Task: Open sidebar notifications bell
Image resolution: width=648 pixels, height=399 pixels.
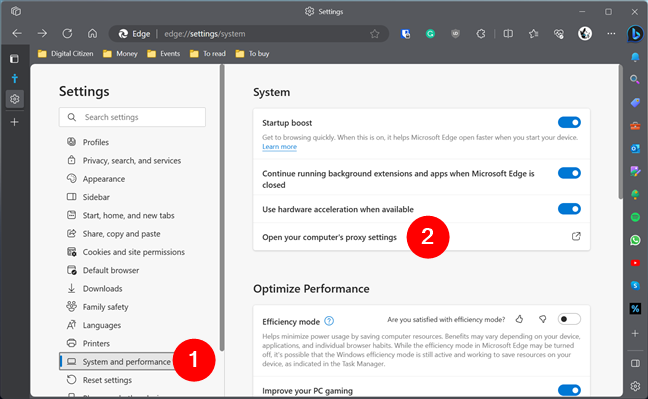Action: coord(635,57)
